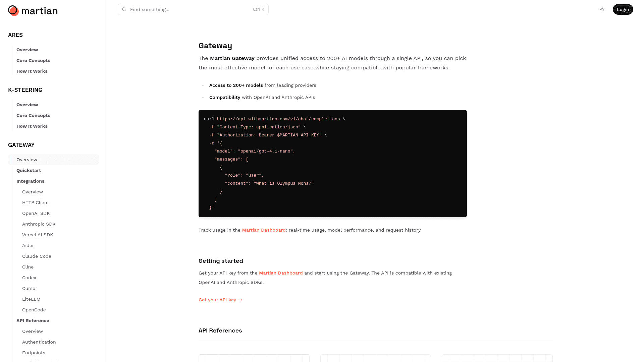Click the K-STEERING sidebar section heading
The image size is (644, 362).
25,90
